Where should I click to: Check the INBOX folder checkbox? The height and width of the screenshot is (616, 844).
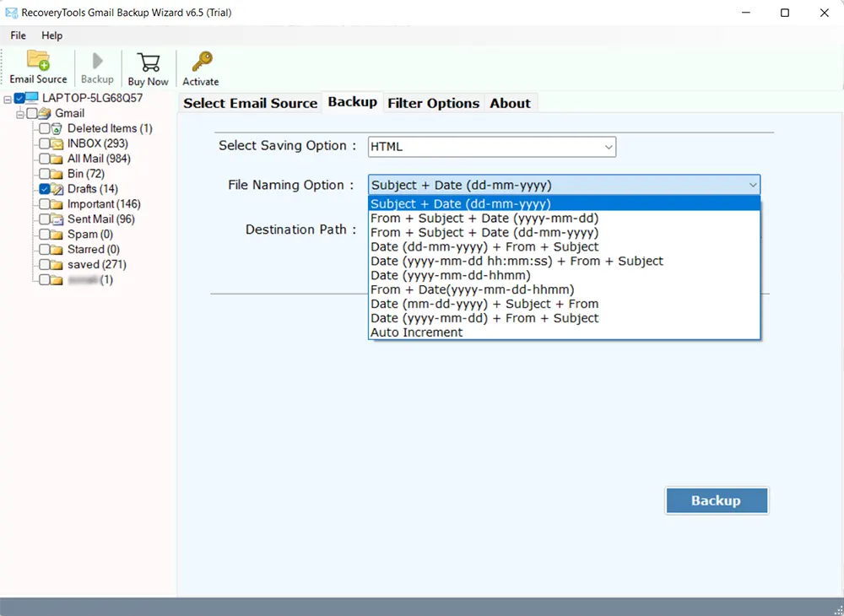[x=45, y=143]
